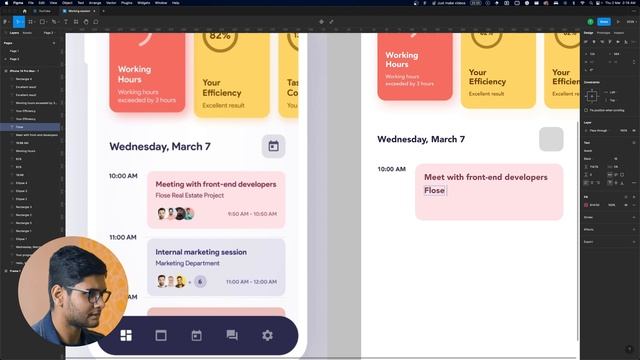640x360 pixels.
Task: Click the component icon at toolbar center
Action: pos(321,22)
